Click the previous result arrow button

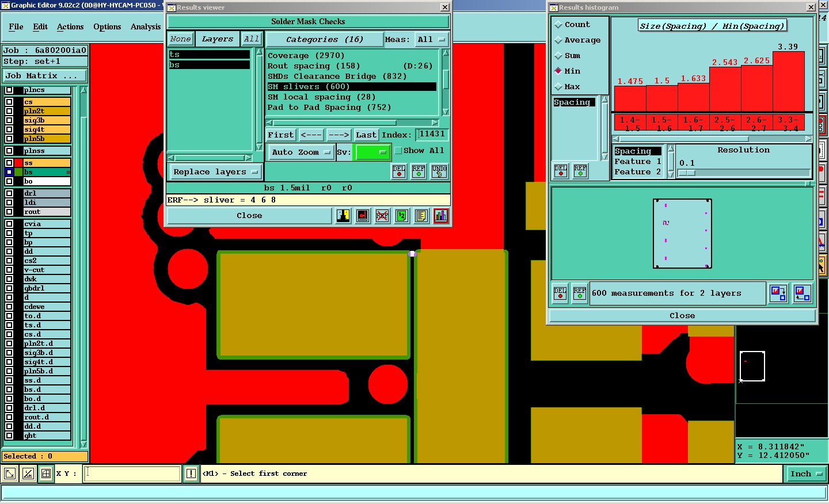pyautogui.click(x=311, y=135)
